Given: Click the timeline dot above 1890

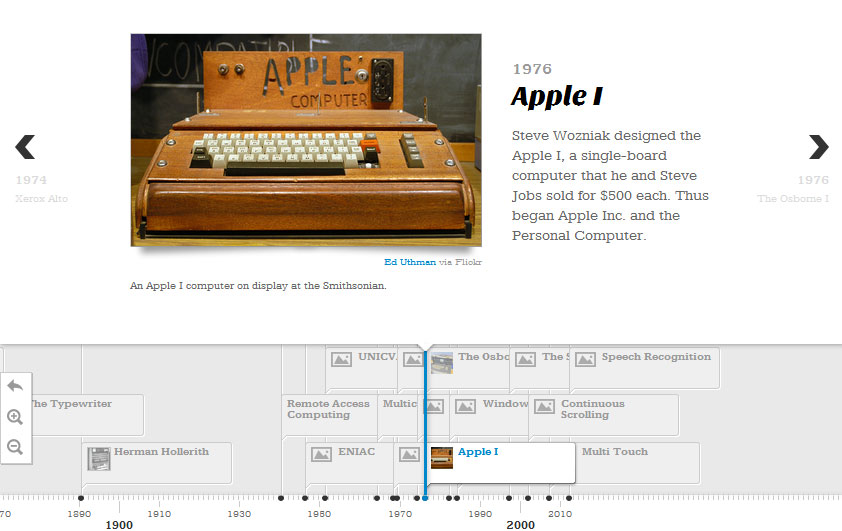Looking at the screenshot, I should click(81, 498).
